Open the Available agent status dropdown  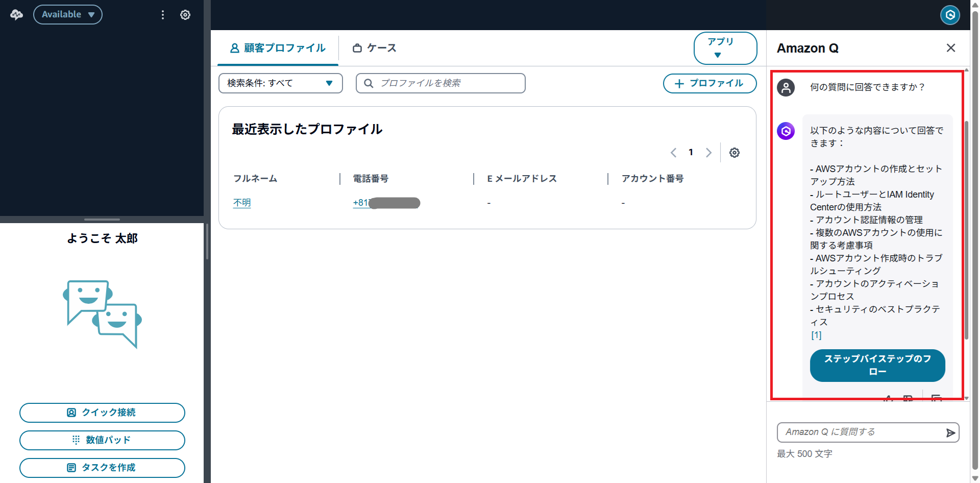tap(68, 14)
